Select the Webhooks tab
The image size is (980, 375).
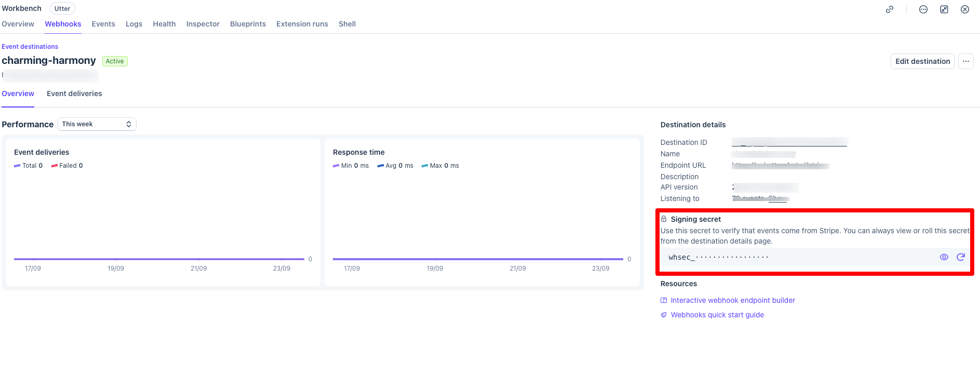click(63, 24)
